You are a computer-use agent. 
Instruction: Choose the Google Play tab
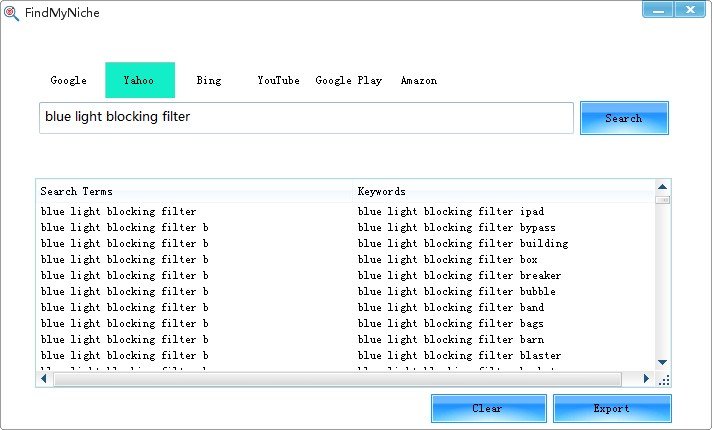coord(349,80)
